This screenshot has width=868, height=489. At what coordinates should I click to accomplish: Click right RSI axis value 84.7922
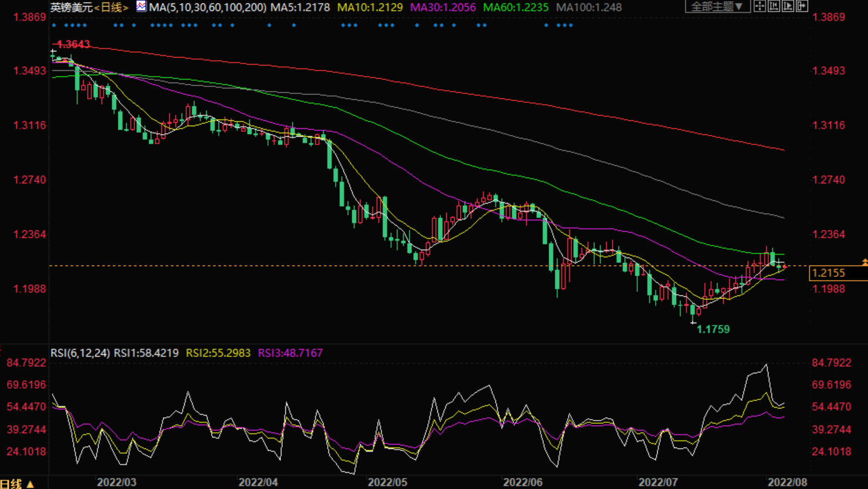click(831, 363)
